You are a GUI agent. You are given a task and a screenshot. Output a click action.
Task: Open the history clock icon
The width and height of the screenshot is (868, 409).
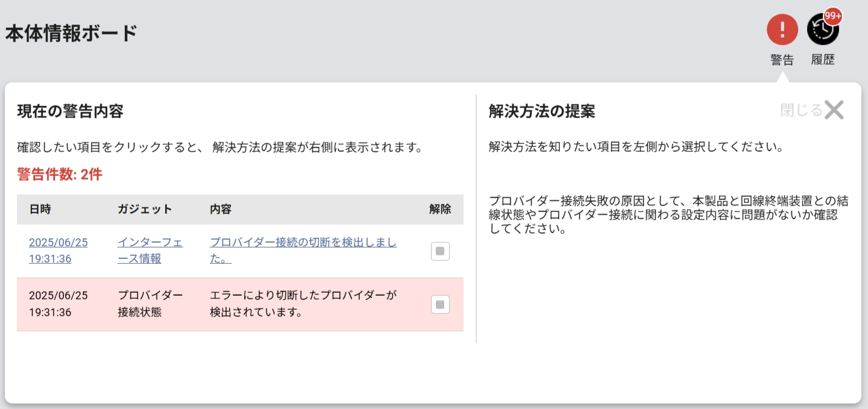click(x=821, y=30)
